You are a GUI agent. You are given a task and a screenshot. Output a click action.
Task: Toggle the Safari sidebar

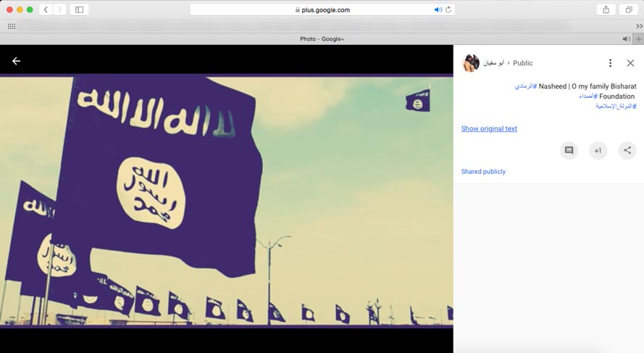tap(79, 9)
